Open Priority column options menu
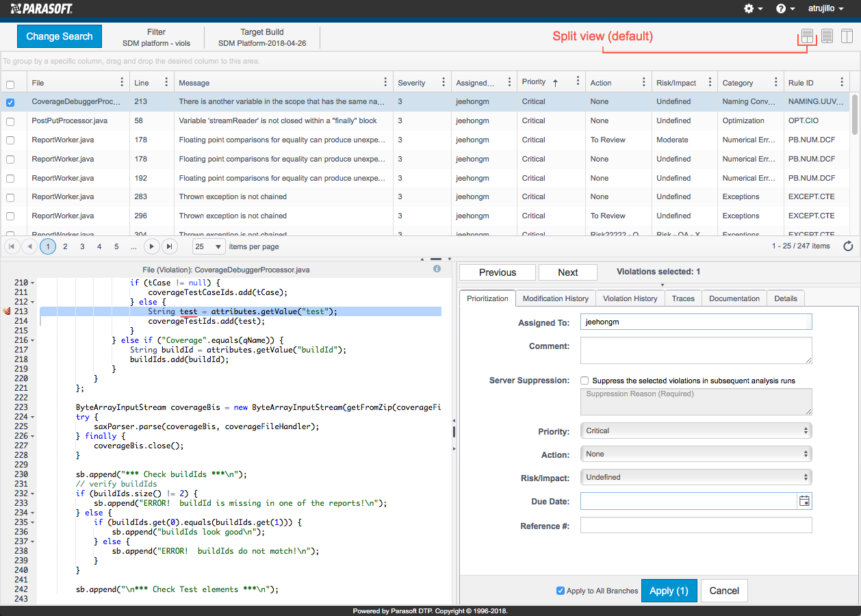Image resolution: width=861 pixels, height=616 pixels. pyautogui.click(x=578, y=81)
